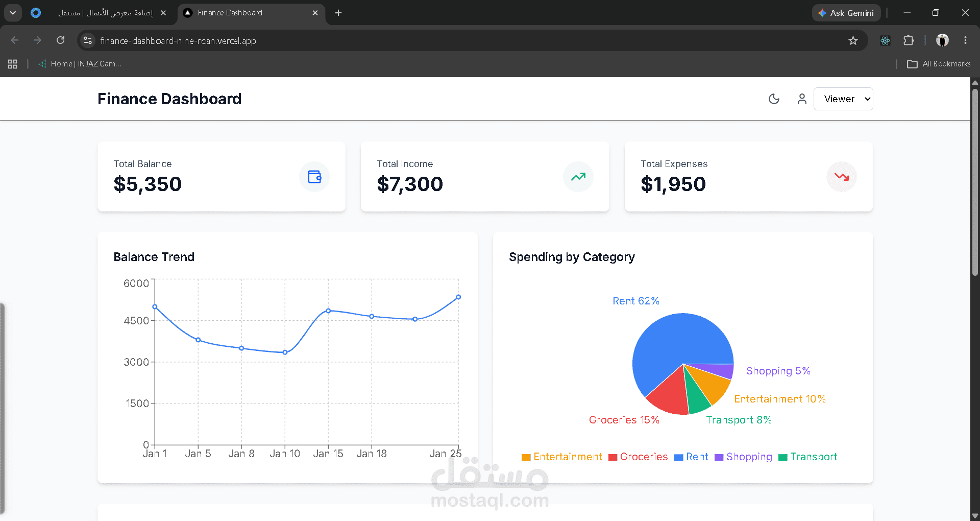The image size is (980, 521).
Task: Open the Chrome profile avatar
Action: 942,40
